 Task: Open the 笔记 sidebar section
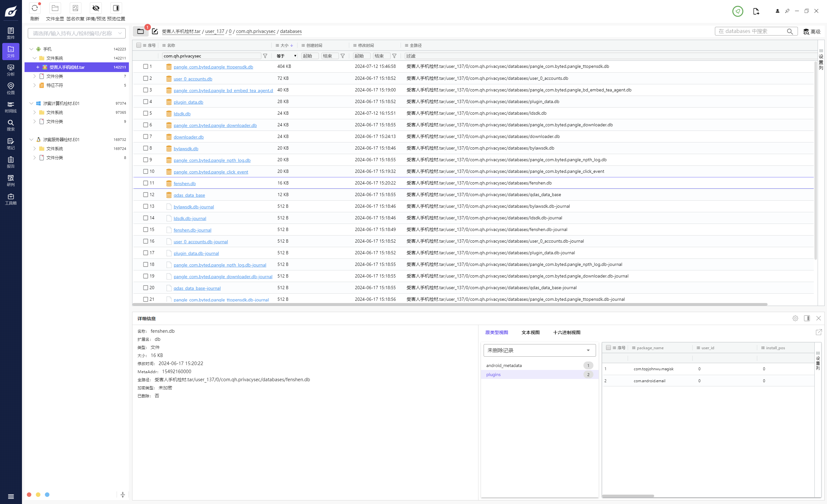click(x=11, y=144)
